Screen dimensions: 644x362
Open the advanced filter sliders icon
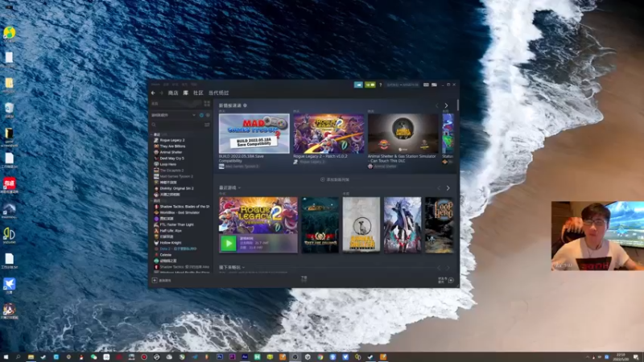(x=207, y=125)
